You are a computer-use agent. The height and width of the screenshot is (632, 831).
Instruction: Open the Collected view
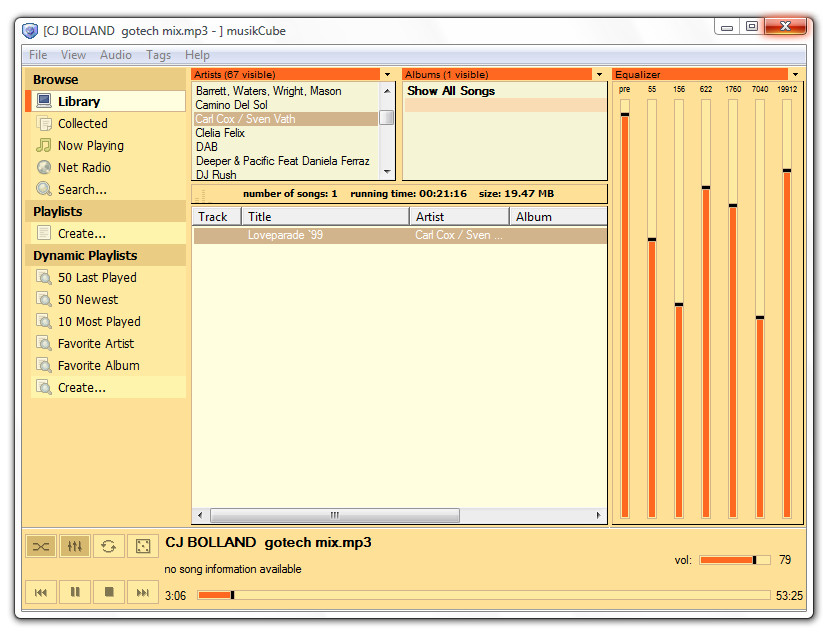coord(109,123)
